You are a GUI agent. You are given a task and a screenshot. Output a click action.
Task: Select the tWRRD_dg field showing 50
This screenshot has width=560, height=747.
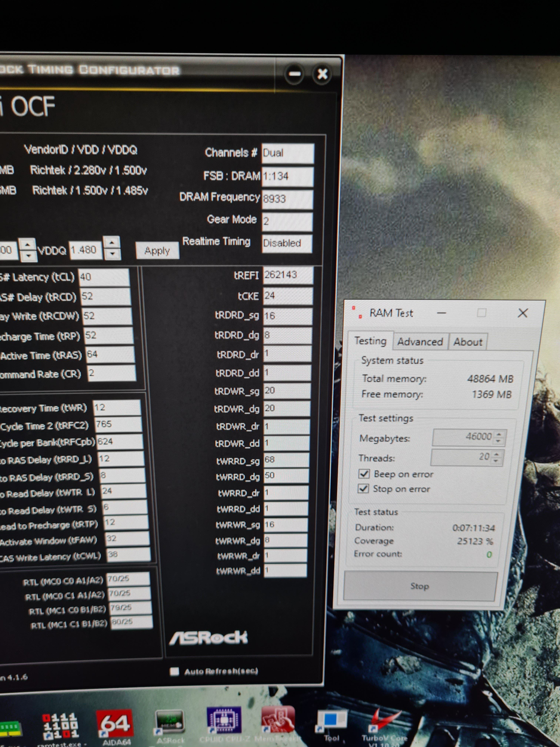pyautogui.click(x=286, y=476)
